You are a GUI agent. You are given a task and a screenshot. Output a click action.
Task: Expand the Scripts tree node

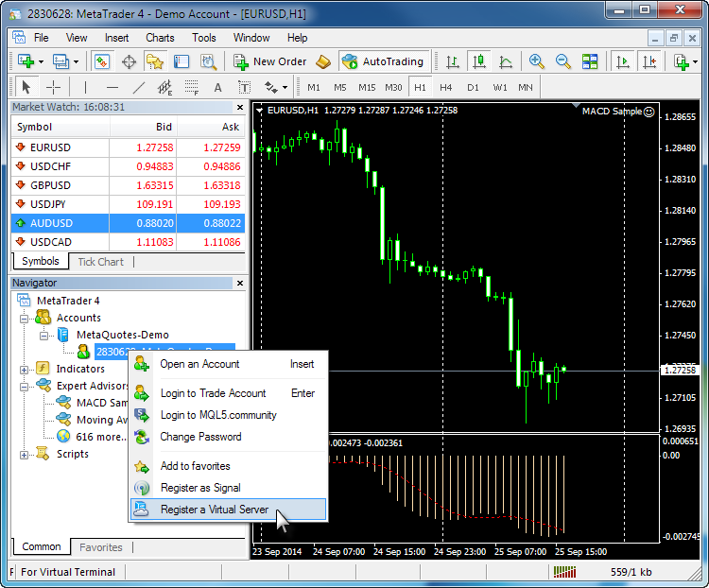pyautogui.click(x=25, y=455)
